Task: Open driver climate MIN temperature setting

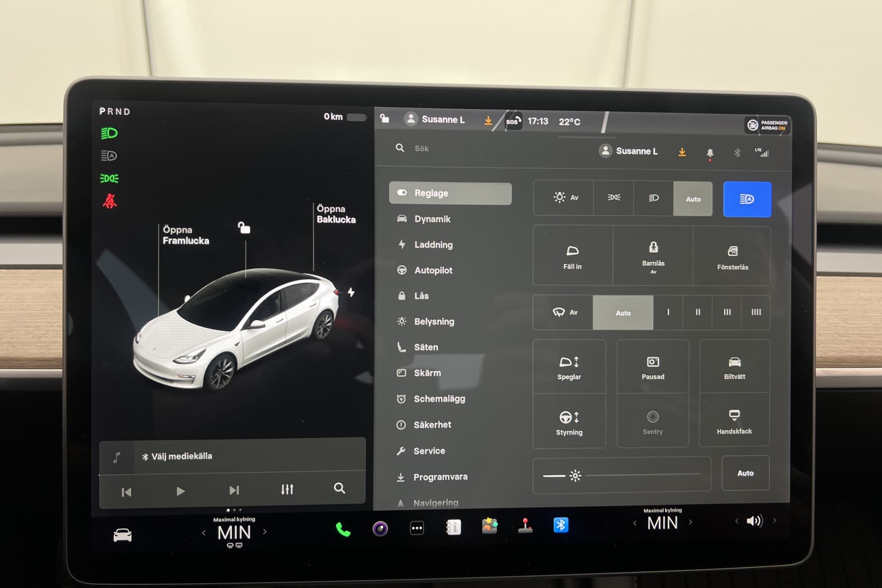Action: point(234,532)
